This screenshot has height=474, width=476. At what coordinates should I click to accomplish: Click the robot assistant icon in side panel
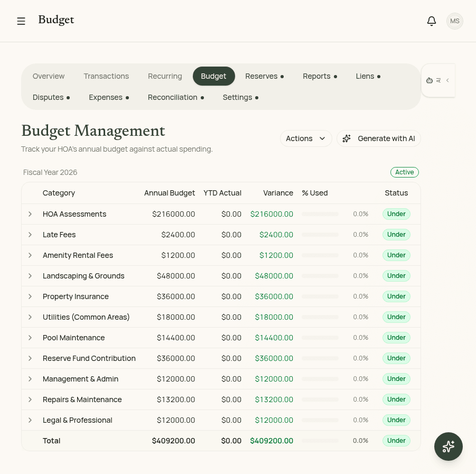[x=430, y=80]
